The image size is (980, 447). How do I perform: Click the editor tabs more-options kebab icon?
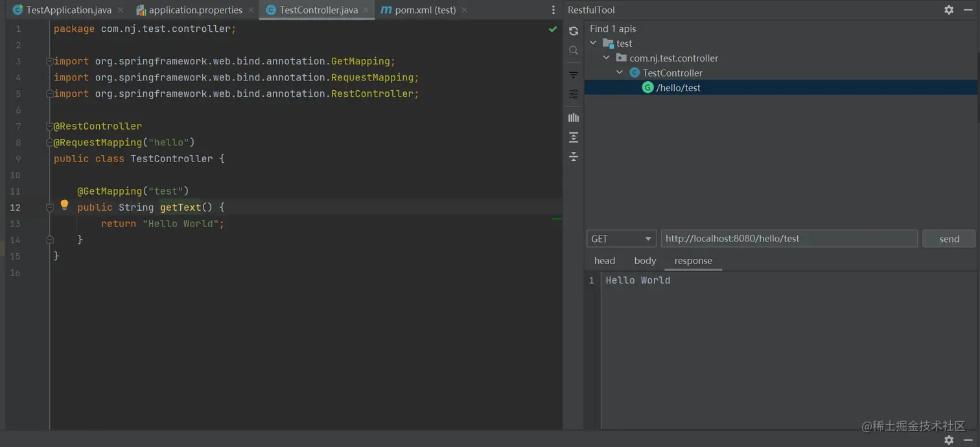(x=553, y=10)
